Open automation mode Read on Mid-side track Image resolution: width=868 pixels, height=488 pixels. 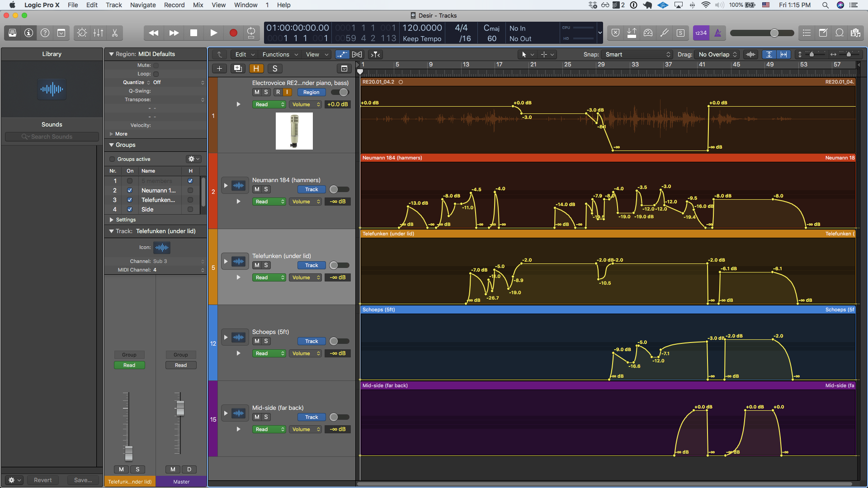click(x=269, y=429)
